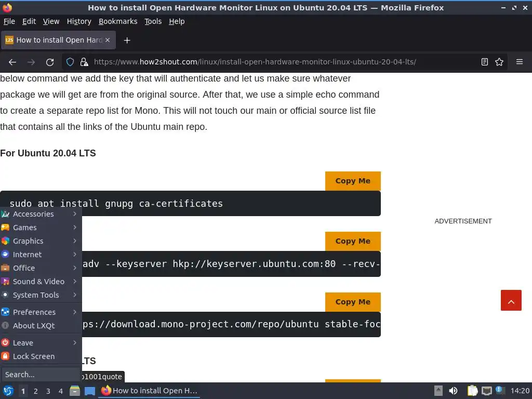The height and width of the screenshot is (399, 532).
Task: Click the application menu Search field
Action: point(41,375)
